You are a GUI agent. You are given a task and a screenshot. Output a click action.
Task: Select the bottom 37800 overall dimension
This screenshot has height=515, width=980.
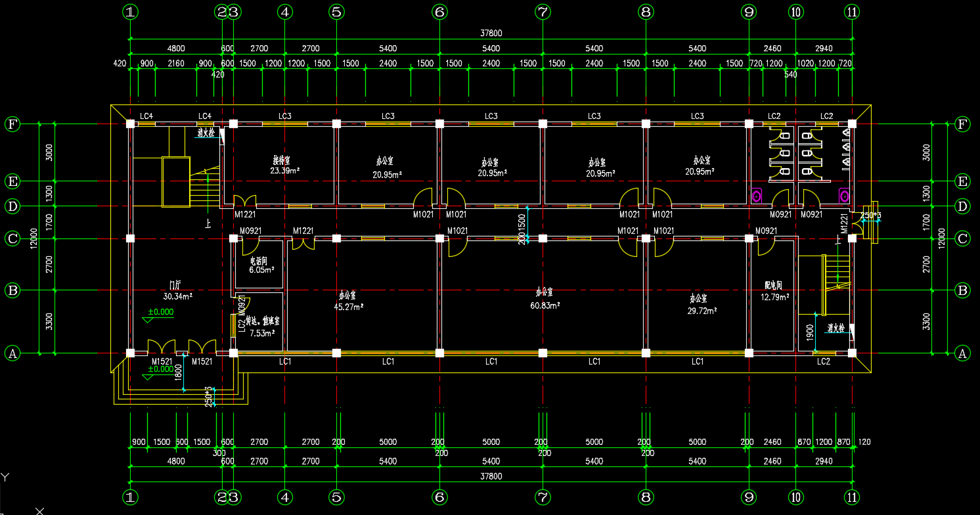(491, 476)
